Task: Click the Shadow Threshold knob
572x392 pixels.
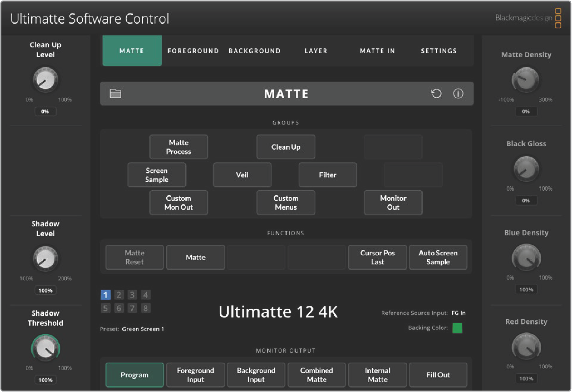Action: click(45, 348)
